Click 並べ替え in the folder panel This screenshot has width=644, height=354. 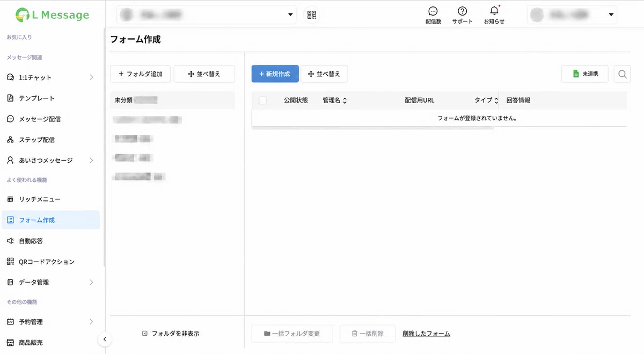[x=204, y=74]
